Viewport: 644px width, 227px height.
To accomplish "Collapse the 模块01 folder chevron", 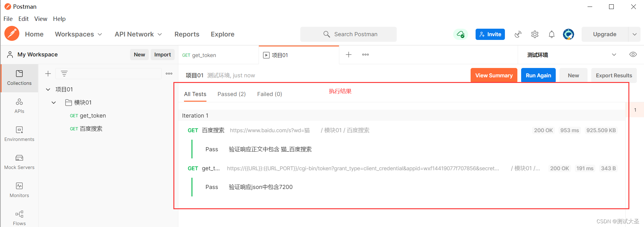I will (54, 103).
